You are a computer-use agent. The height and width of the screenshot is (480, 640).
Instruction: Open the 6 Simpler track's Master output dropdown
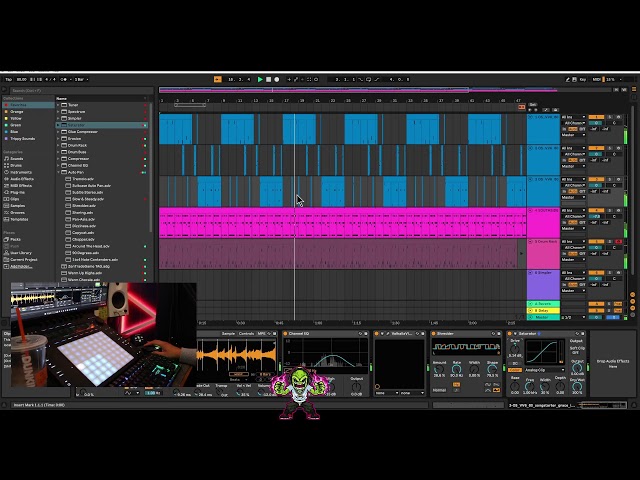[573, 291]
